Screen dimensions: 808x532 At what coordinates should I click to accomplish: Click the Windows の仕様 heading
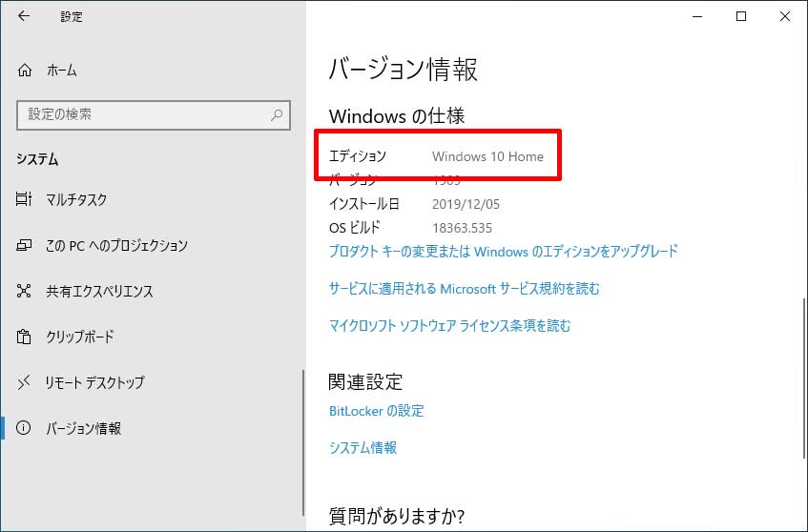tap(397, 116)
